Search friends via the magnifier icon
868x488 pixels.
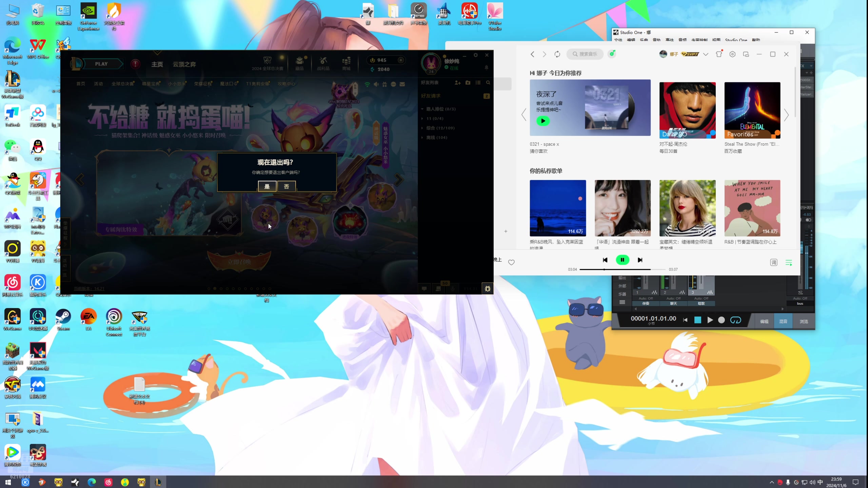pos(488,83)
